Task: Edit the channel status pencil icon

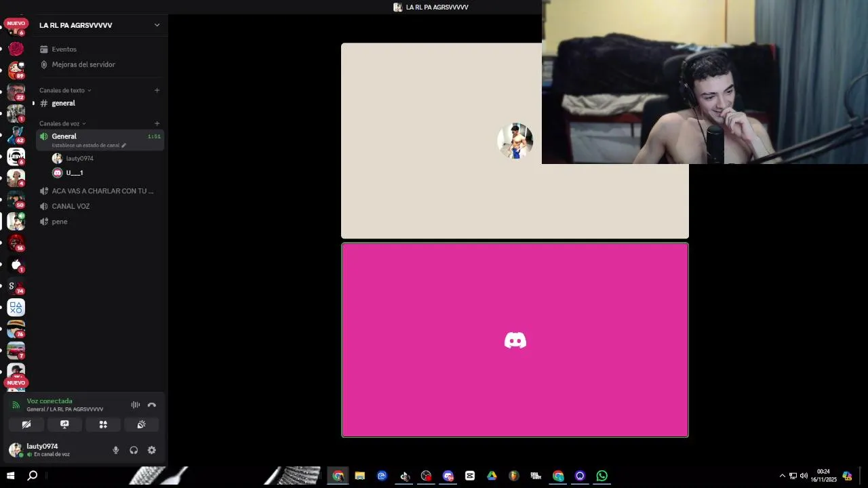Action: tap(123, 145)
